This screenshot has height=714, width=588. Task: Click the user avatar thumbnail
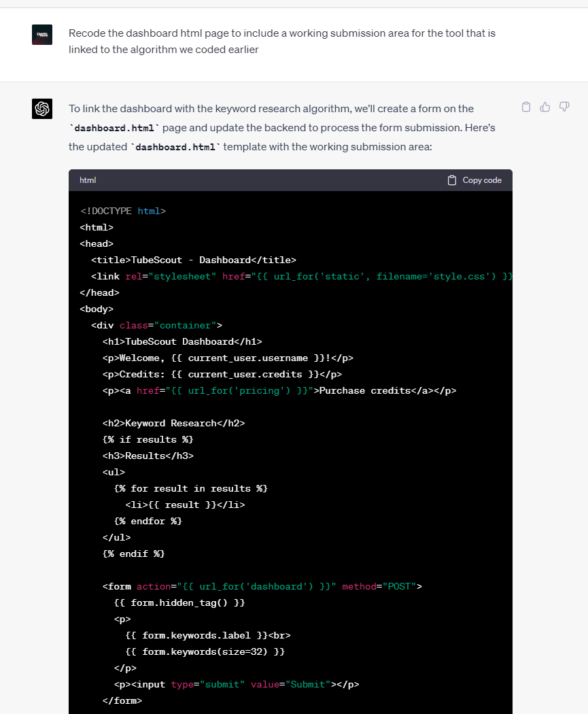pyautogui.click(x=42, y=35)
